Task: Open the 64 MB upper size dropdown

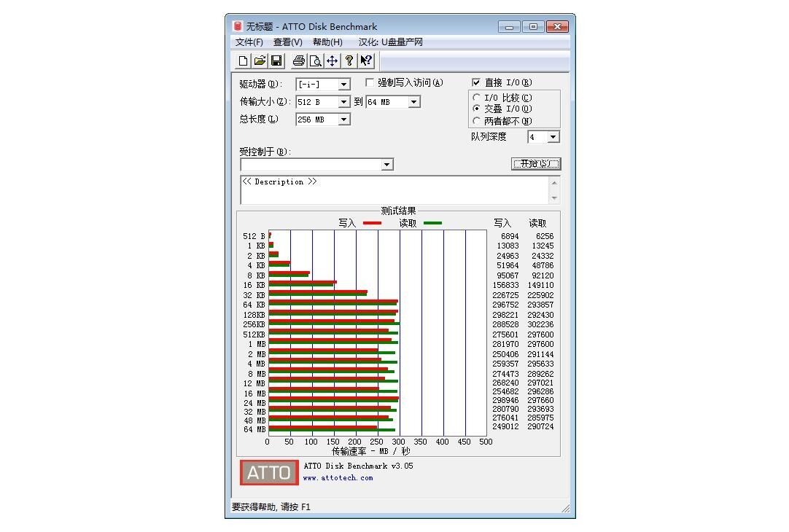Action: coord(413,102)
